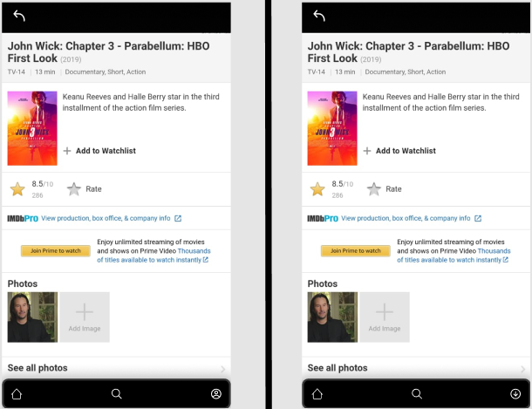Tap Add Image tile in right screen
Image resolution: width=532 pixels, height=409 pixels.
click(385, 317)
